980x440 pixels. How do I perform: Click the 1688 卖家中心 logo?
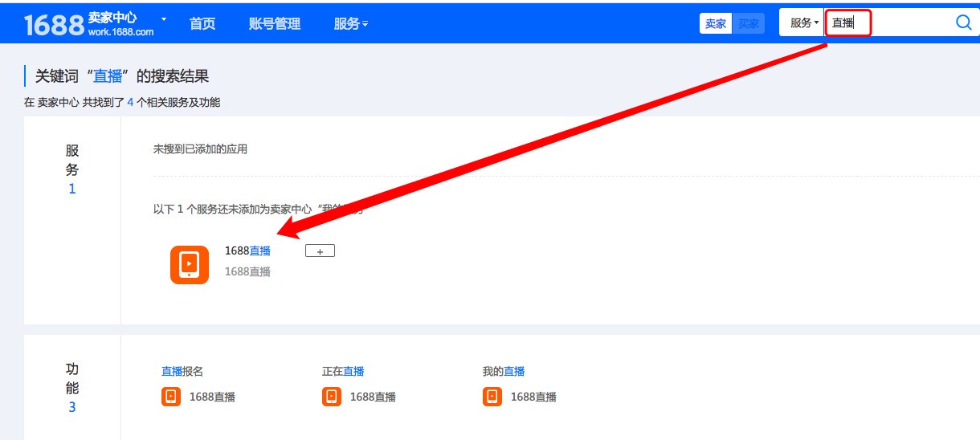(x=88, y=24)
